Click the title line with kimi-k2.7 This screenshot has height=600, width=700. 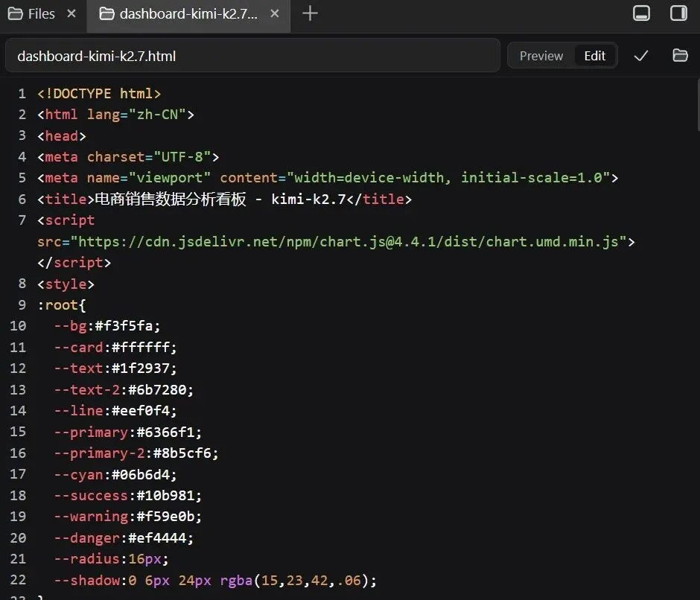[x=225, y=199]
